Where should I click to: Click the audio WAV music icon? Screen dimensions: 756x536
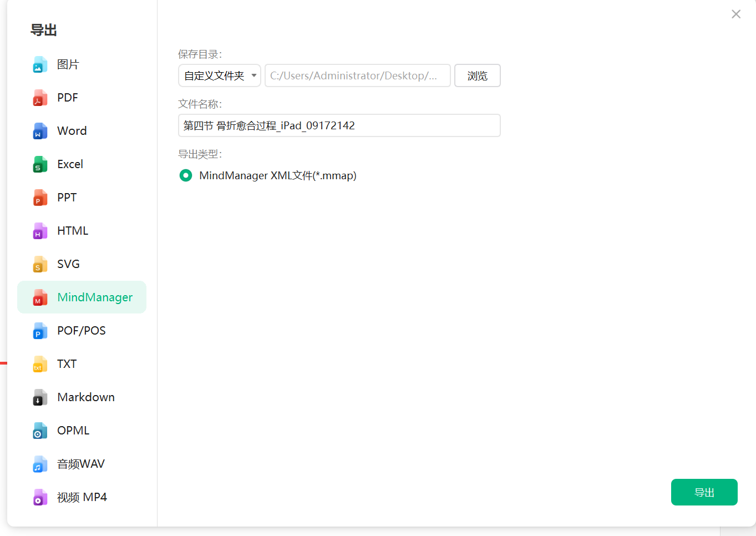pyautogui.click(x=39, y=464)
